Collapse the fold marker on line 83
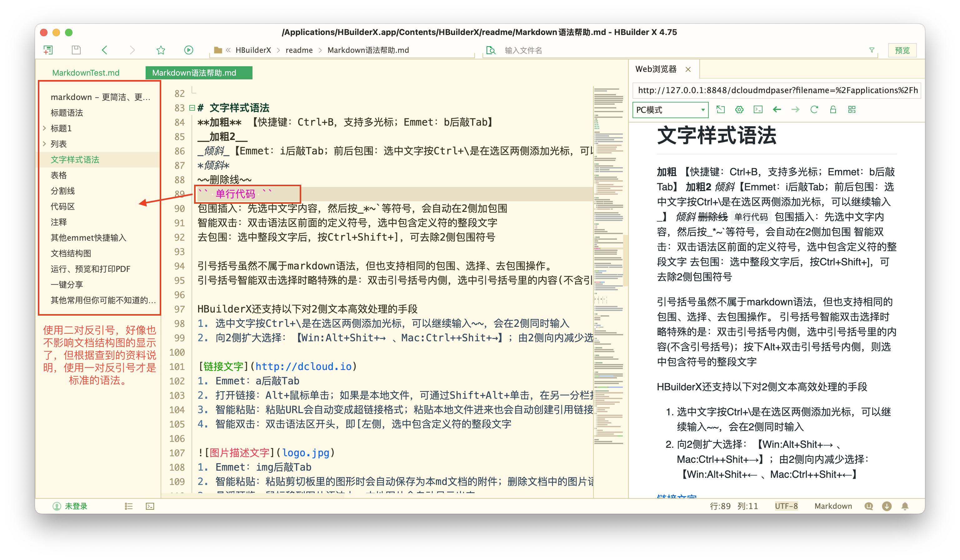Screen dimensions: 960x560 (192, 108)
